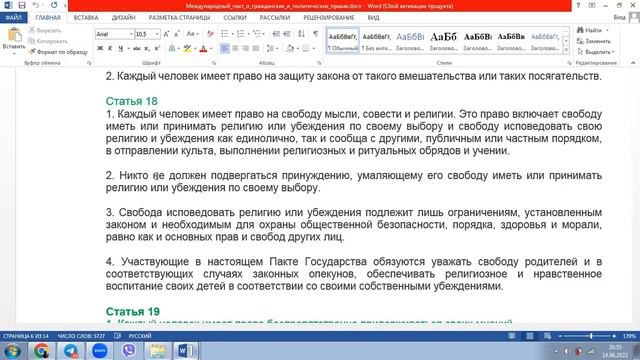This screenshot has width=640, height=360.
Task: Open the shading fill dropdown
Action: 297,48
